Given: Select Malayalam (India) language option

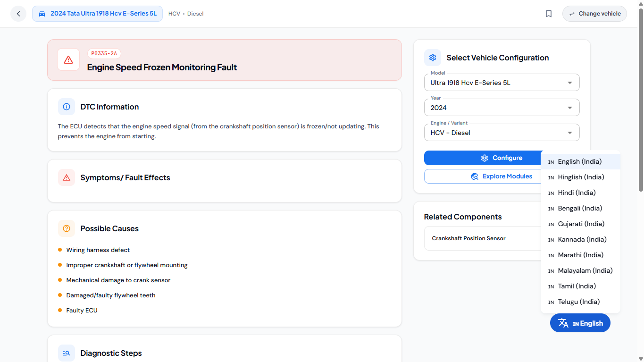Looking at the screenshot, I should click(x=580, y=270).
